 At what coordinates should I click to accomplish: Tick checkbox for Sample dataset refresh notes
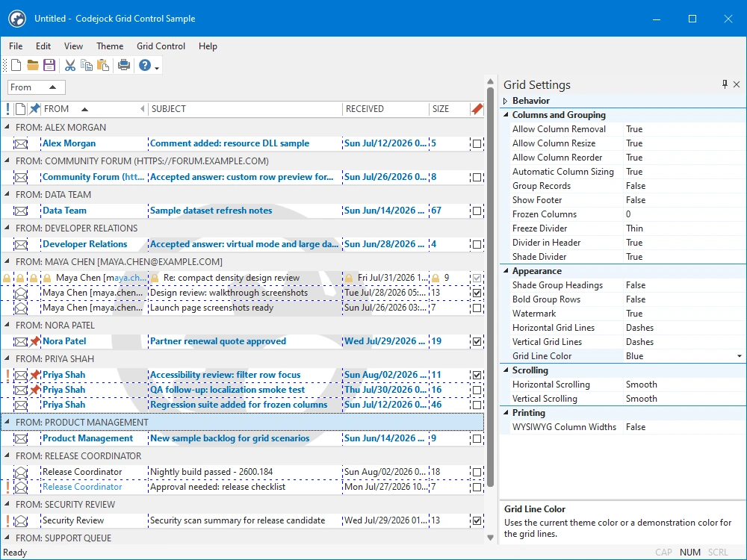point(477,211)
